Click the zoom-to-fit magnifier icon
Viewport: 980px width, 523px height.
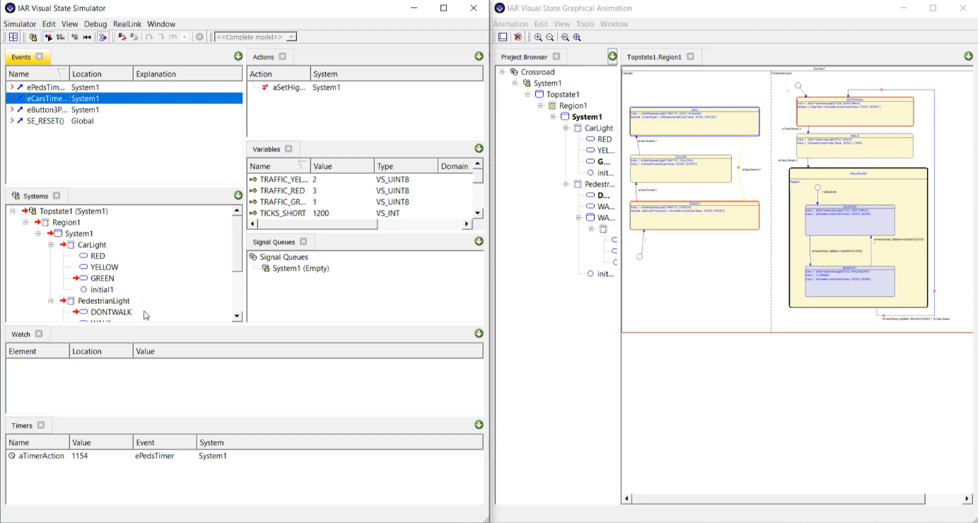pos(578,37)
